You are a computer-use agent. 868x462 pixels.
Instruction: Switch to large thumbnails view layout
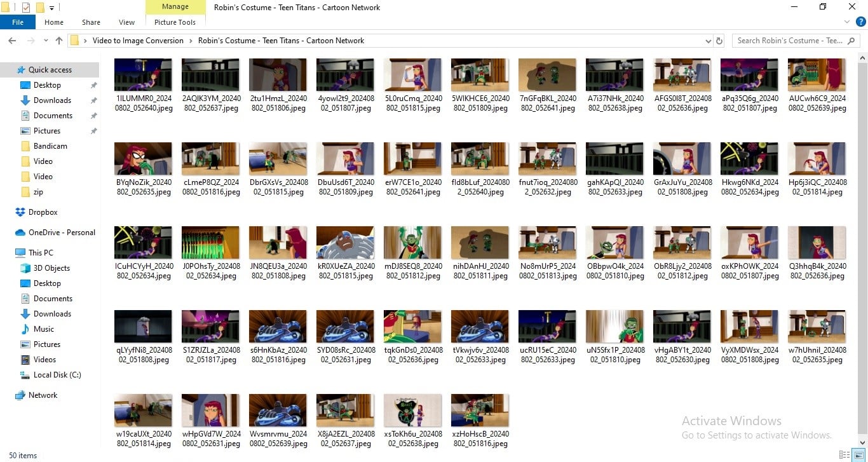tap(858, 456)
